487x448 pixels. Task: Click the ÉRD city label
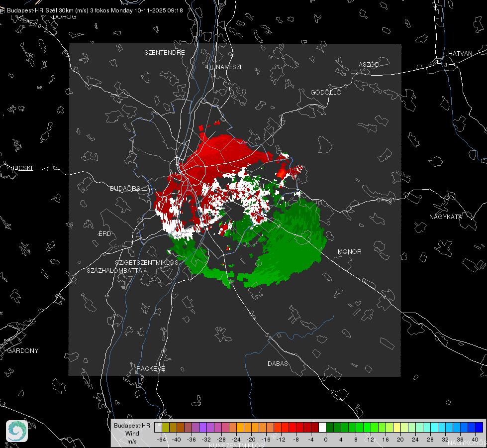104,234
